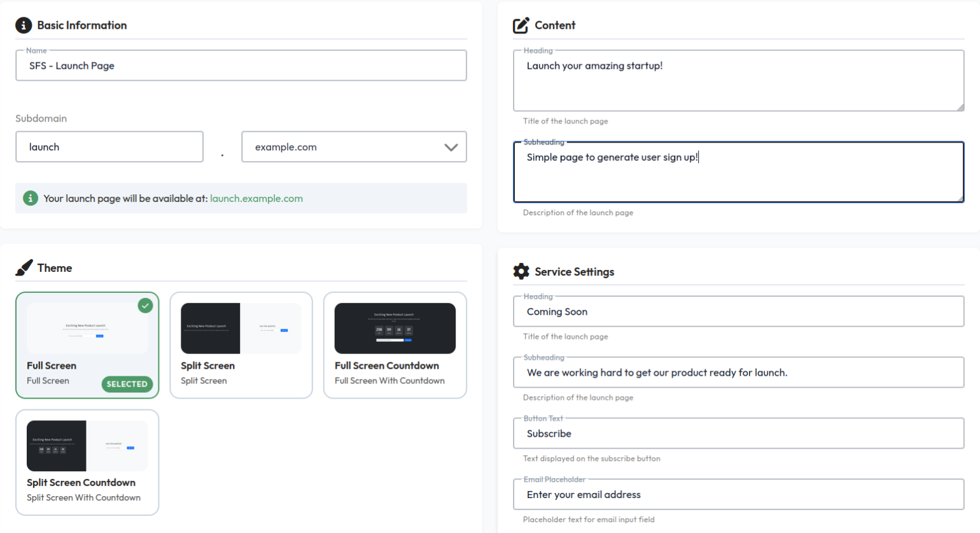Focus the Subdomain field containing launch
Image resolution: width=980 pixels, height=533 pixels.
click(109, 146)
